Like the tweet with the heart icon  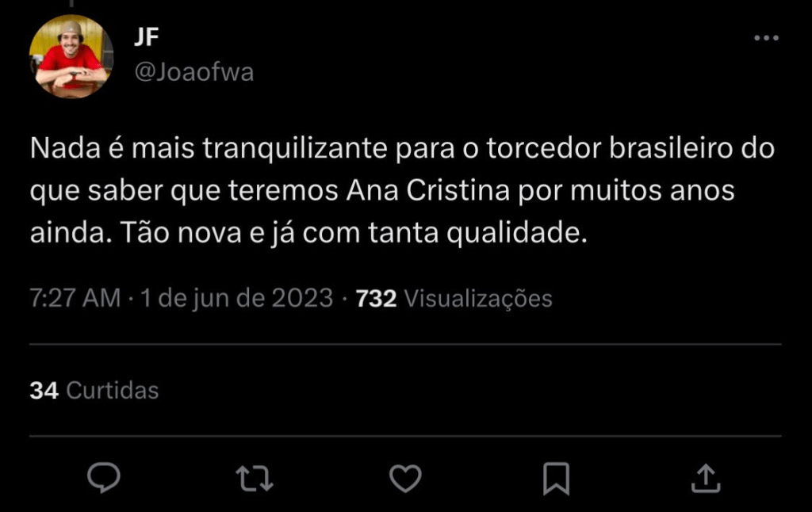[406, 478]
